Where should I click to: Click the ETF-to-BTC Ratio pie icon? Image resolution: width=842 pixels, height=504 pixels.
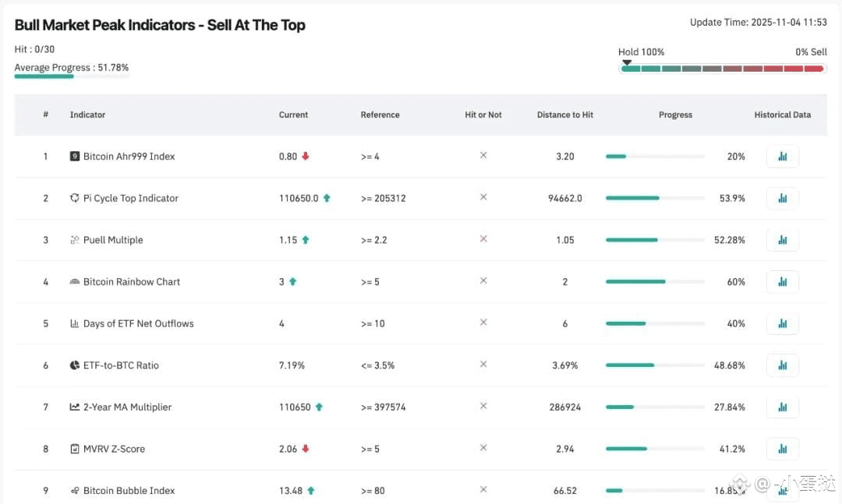75,365
